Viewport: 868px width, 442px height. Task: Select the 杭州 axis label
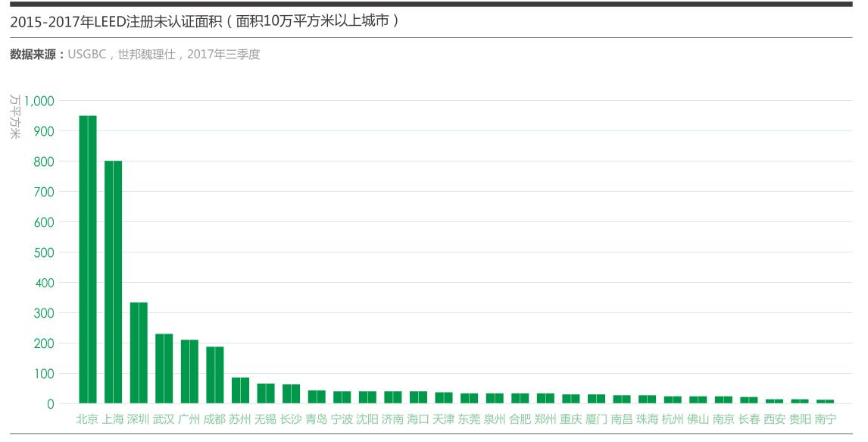tap(673, 419)
